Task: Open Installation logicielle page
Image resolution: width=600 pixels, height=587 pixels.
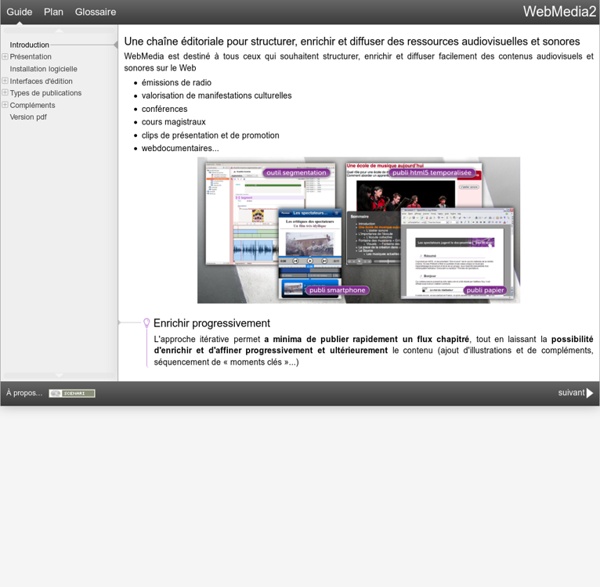Action: tap(44, 69)
